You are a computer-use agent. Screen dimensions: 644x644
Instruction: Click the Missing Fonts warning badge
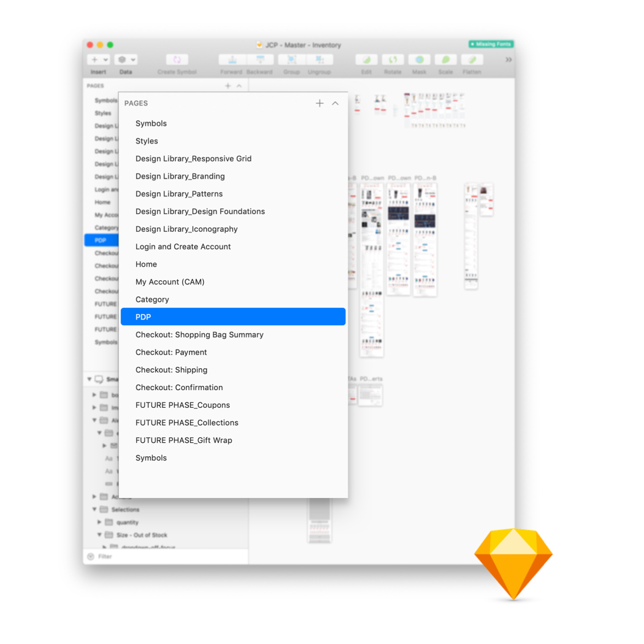point(491,44)
